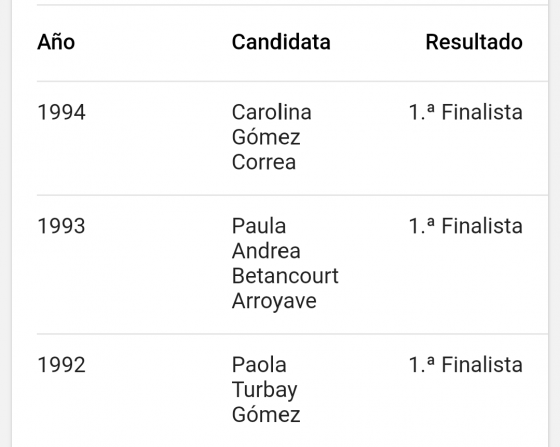Click the name Paula in the 1993 row
The image size is (560, 447).
pyautogui.click(x=259, y=226)
